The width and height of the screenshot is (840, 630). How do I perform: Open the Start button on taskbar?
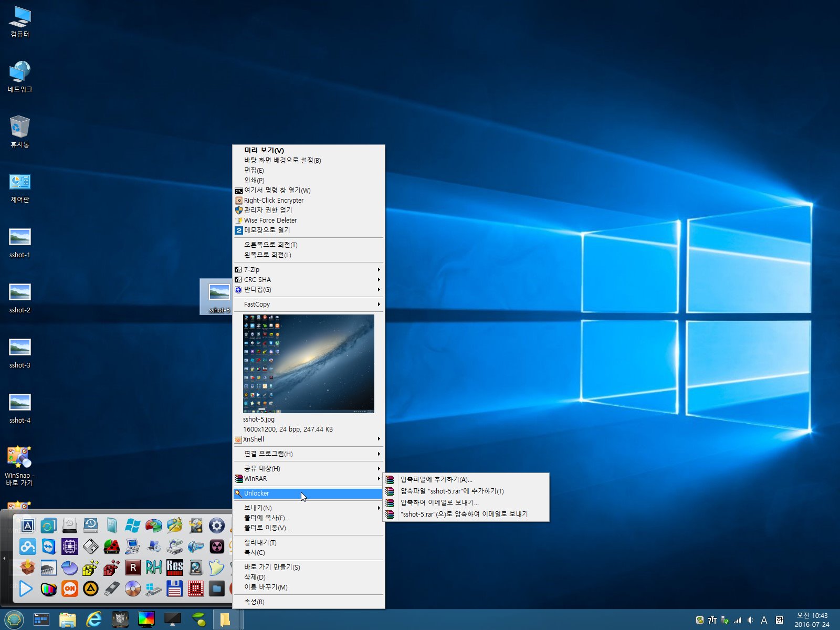point(14,619)
